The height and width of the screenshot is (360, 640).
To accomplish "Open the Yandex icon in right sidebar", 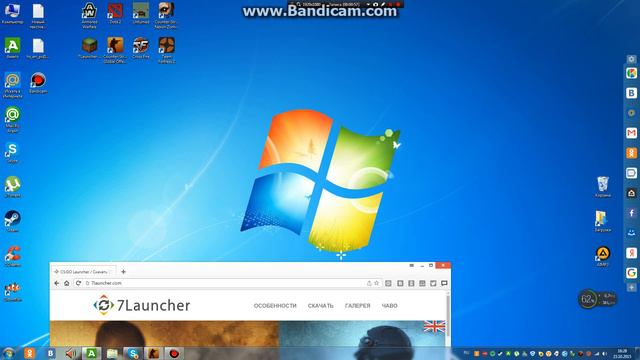I will 631,253.
